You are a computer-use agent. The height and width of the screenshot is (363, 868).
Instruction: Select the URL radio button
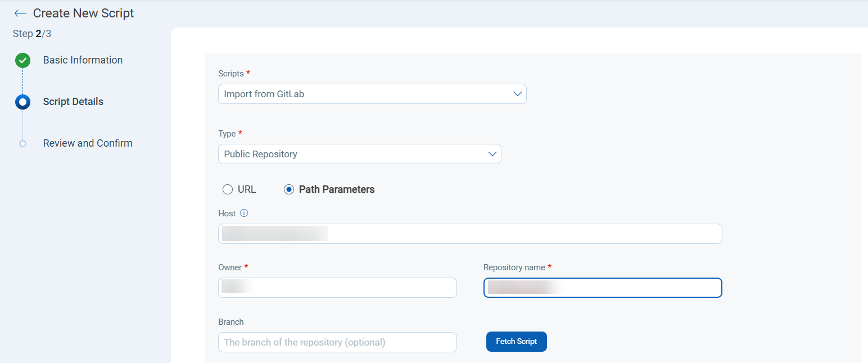pyautogui.click(x=228, y=189)
